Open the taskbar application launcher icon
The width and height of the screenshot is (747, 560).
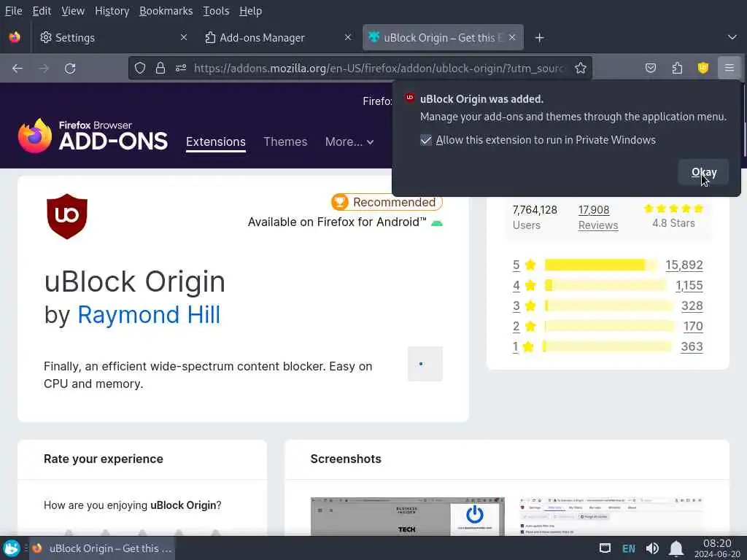click(12, 548)
